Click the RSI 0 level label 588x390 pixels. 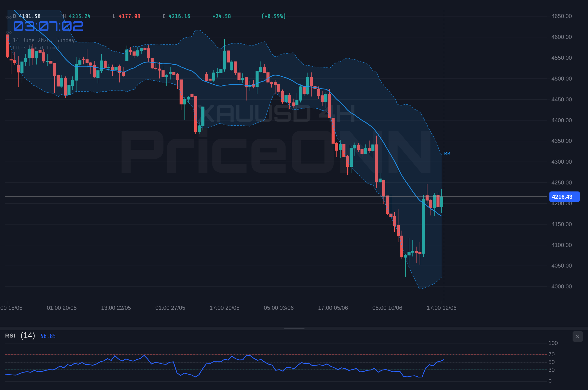(550, 381)
